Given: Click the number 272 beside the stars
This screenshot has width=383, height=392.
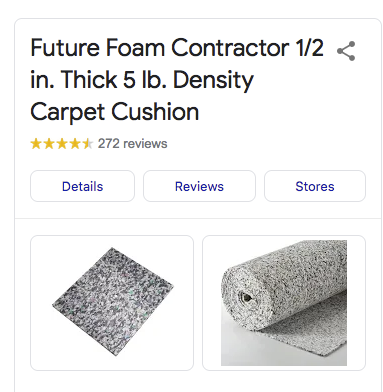Looking at the screenshot, I should (x=108, y=144).
